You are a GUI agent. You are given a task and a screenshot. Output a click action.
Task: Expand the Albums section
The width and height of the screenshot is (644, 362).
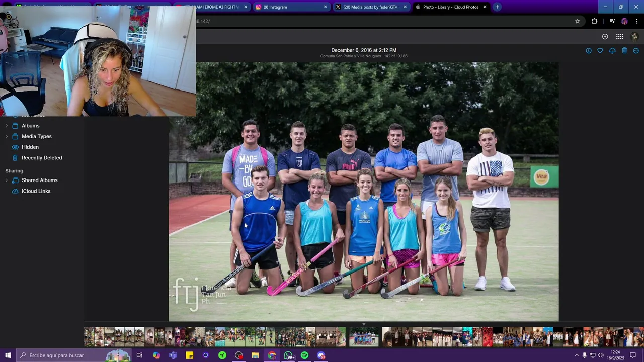click(x=7, y=126)
